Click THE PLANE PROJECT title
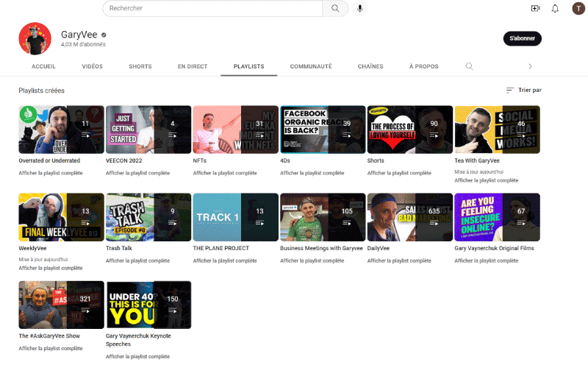 coord(221,248)
